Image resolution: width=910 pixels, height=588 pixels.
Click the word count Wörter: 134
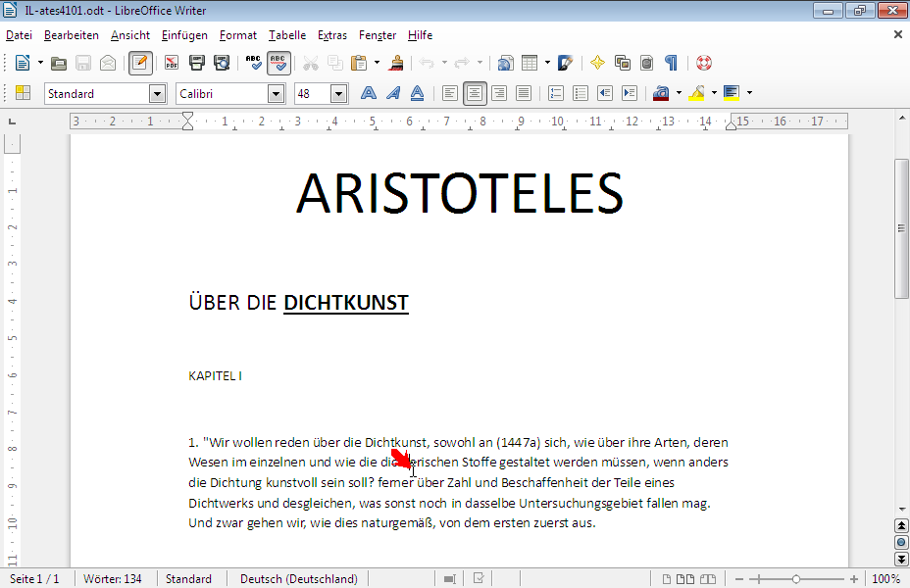(113, 579)
